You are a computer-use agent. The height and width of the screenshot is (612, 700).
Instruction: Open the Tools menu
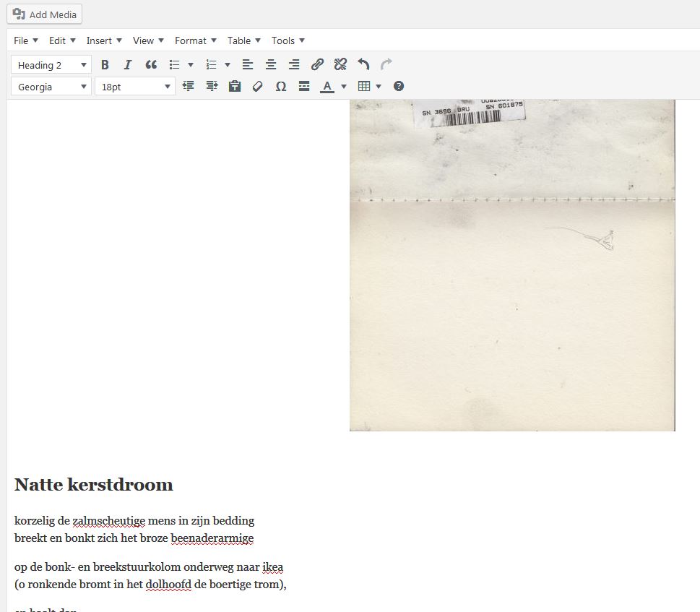tap(288, 40)
